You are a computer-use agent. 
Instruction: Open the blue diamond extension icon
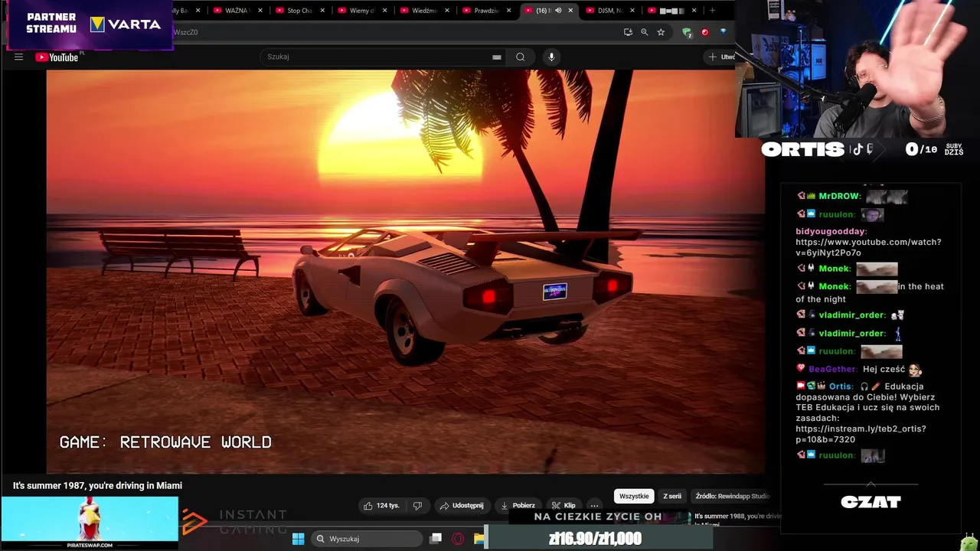point(724,32)
